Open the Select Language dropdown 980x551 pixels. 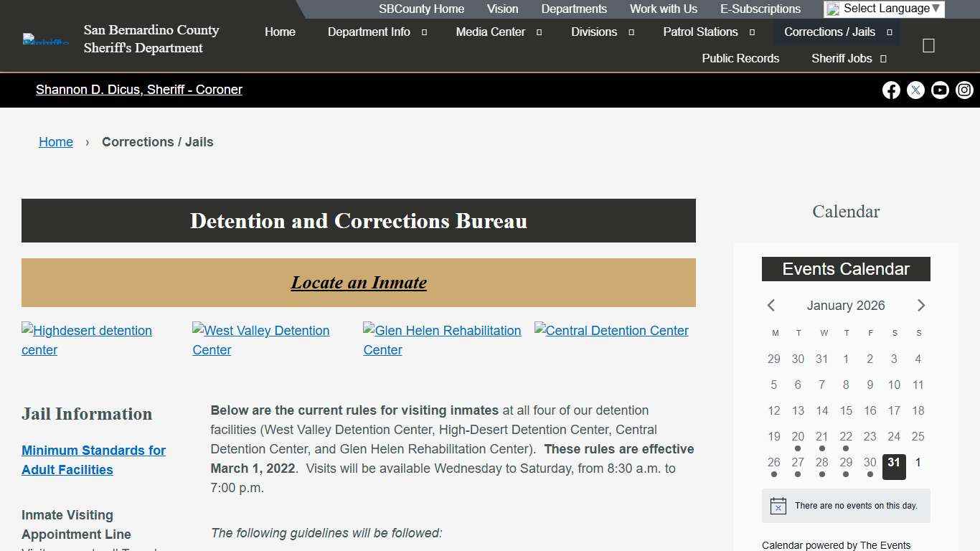883,9
